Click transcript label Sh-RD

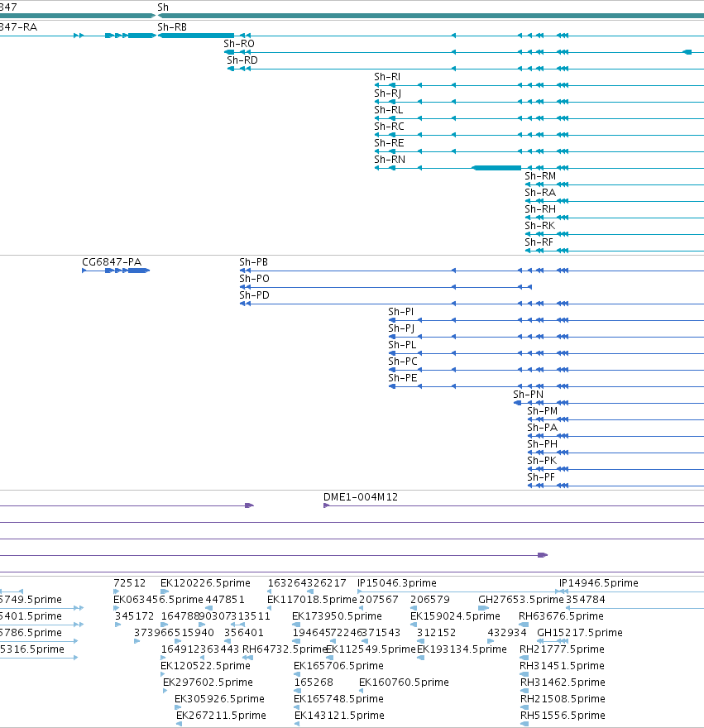pos(242,60)
